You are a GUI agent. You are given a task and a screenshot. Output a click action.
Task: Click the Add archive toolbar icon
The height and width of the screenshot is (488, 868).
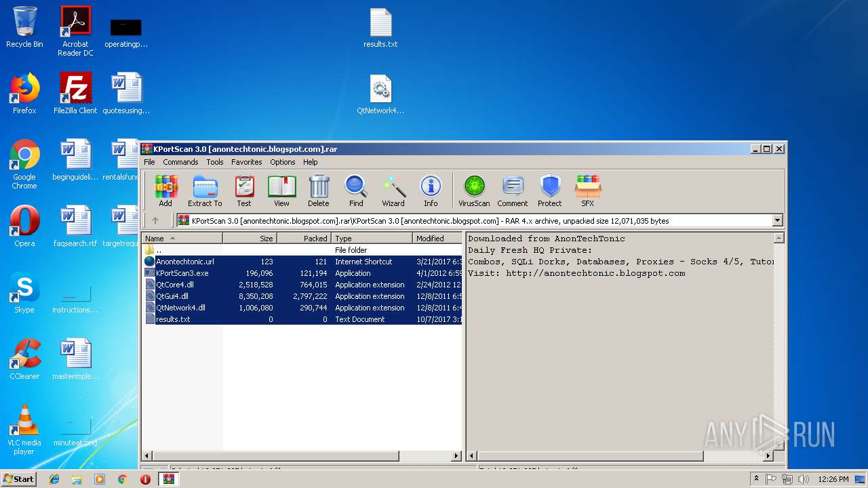pyautogui.click(x=165, y=190)
